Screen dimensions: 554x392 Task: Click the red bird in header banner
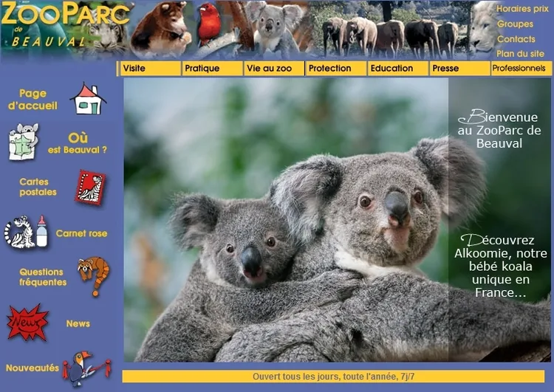[x=208, y=24]
